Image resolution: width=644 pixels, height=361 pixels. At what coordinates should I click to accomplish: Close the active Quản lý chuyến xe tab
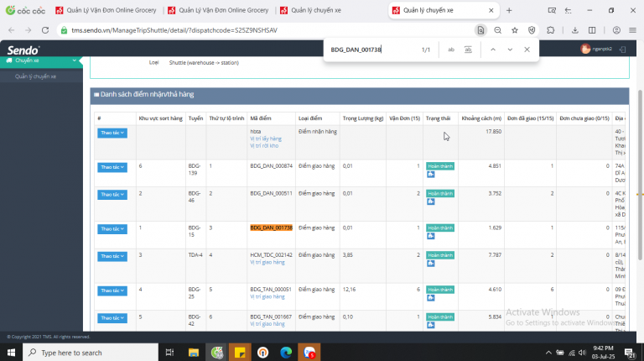[491, 10]
